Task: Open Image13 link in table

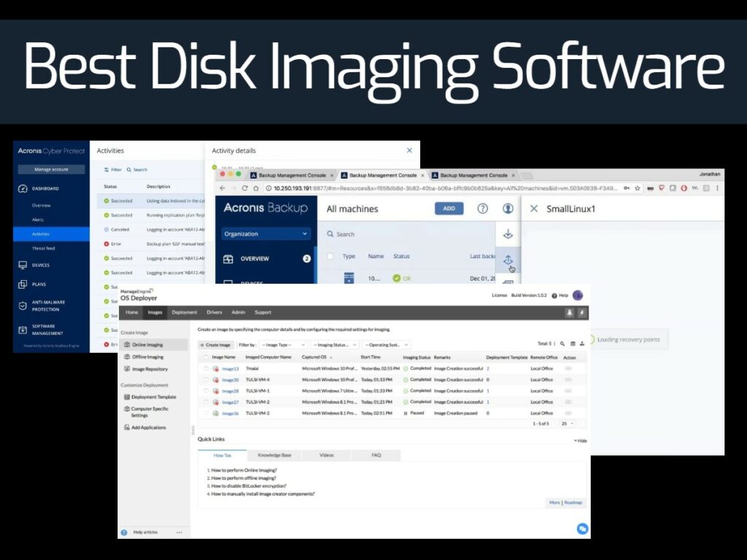Action: tap(230, 368)
